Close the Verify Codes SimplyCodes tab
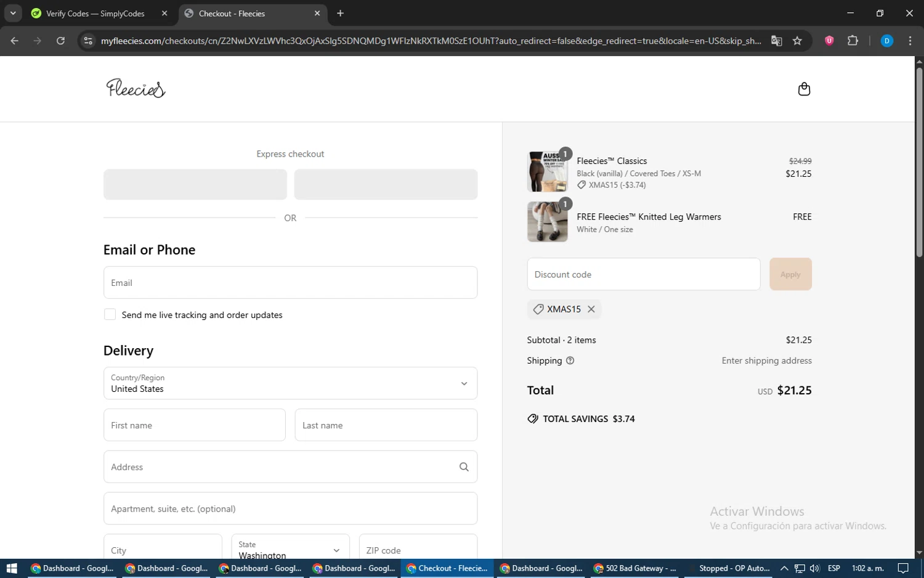 pos(164,13)
